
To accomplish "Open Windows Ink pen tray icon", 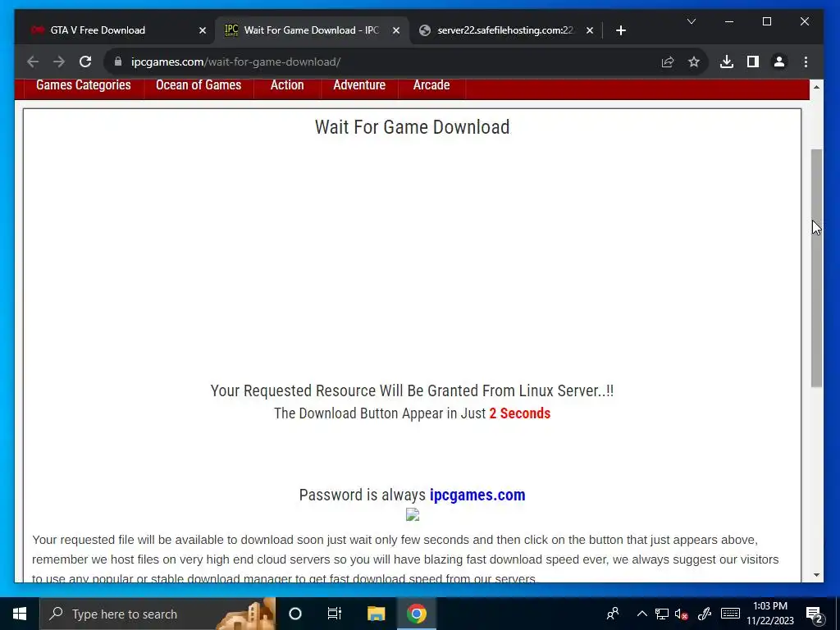I will (x=705, y=614).
